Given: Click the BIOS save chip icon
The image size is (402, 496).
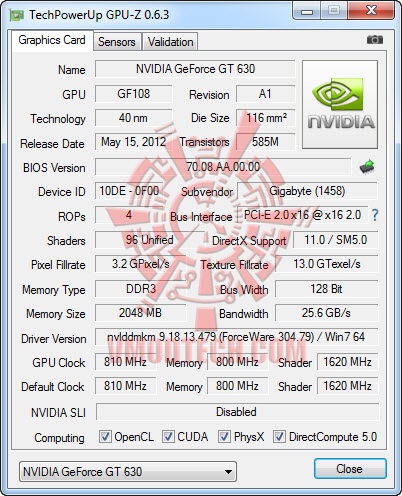Looking at the screenshot, I should coord(367,166).
